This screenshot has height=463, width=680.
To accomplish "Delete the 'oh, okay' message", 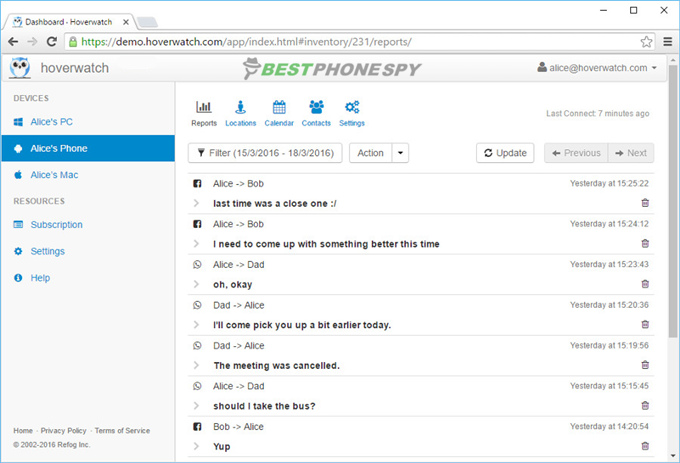I will 645,284.
